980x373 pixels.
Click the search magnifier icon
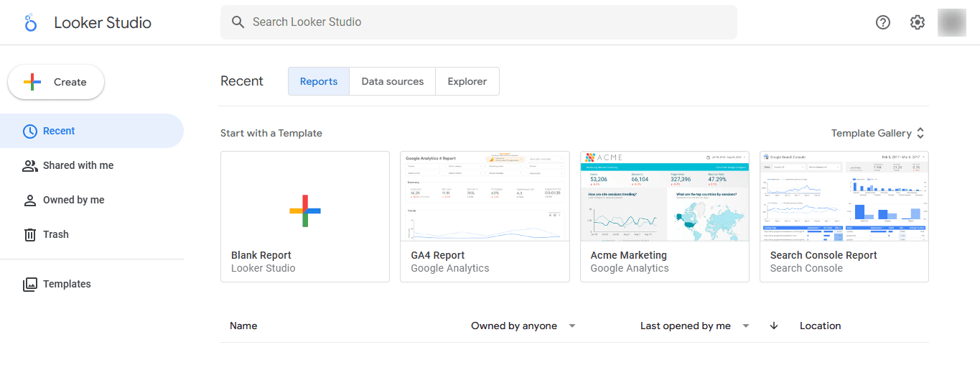tap(238, 22)
